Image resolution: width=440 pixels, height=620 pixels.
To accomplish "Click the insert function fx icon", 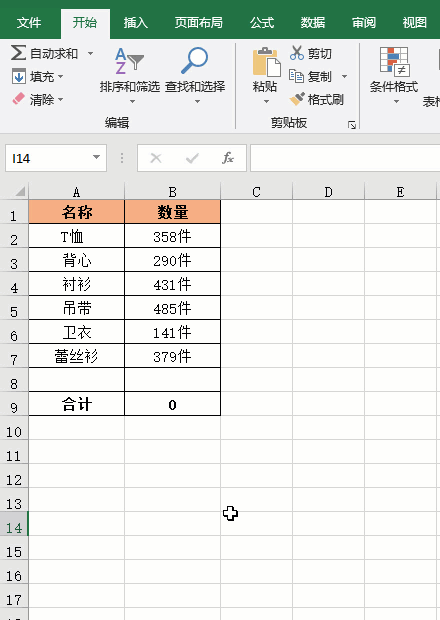I will pyautogui.click(x=228, y=158).
